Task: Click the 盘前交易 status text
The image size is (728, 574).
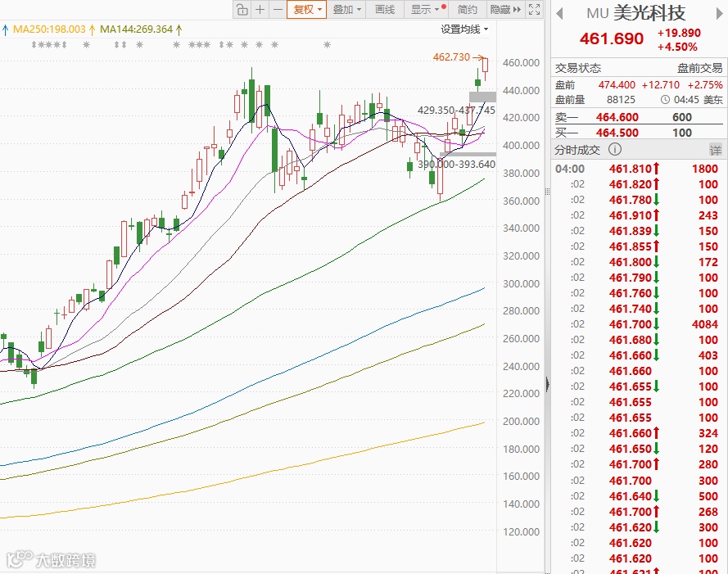Action: tap(699, 68)
